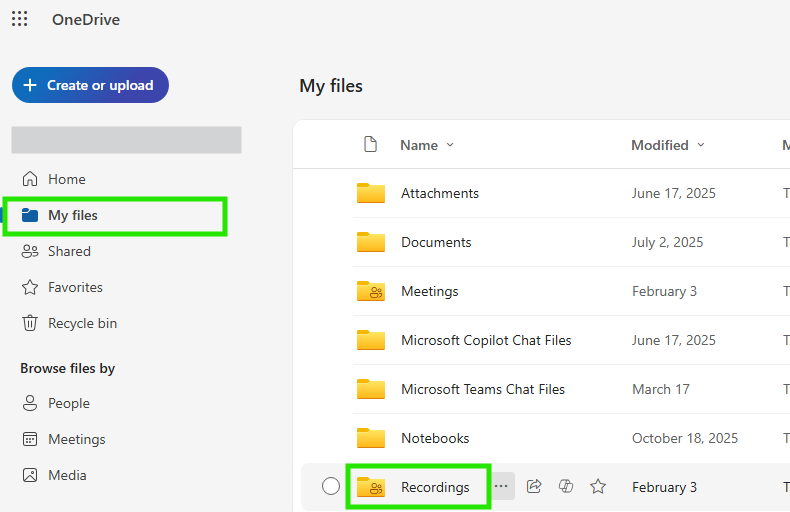Go to Home in the sidebar
This screenshot has height=512, width=790.
[x=67, y=179]
